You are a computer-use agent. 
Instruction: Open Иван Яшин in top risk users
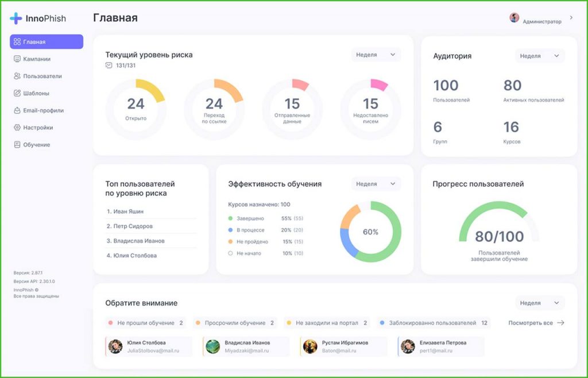(128, 211)
